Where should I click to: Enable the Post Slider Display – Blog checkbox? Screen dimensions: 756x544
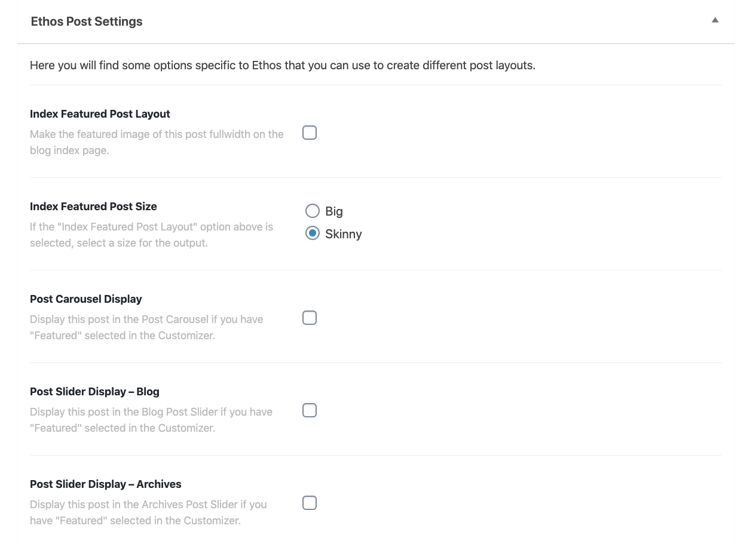point(309,410)
